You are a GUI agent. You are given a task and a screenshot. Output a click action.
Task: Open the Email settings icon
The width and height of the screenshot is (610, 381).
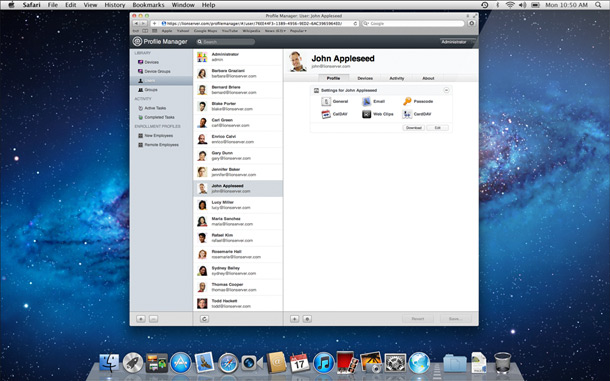tap(366, 102)
